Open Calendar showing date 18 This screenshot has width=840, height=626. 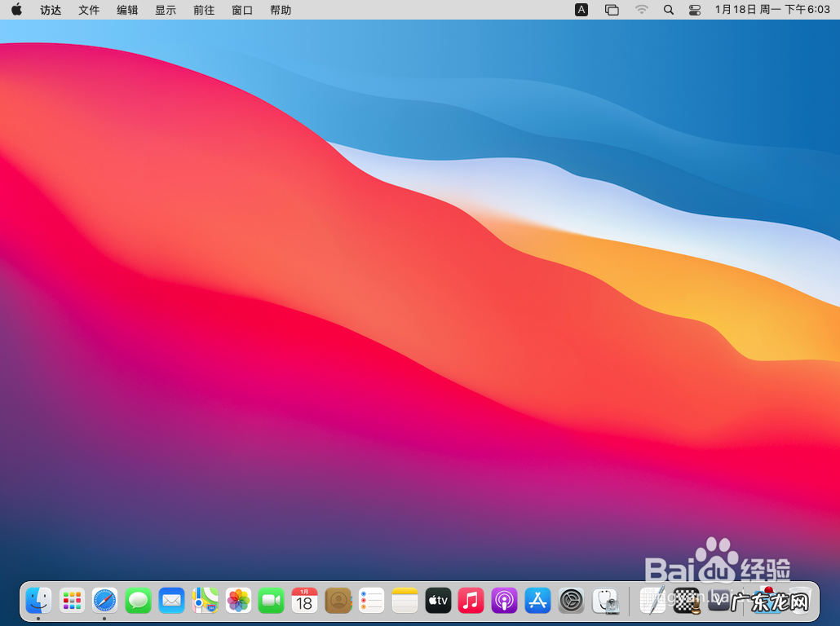pyautogui.click(x=304, y=602)
